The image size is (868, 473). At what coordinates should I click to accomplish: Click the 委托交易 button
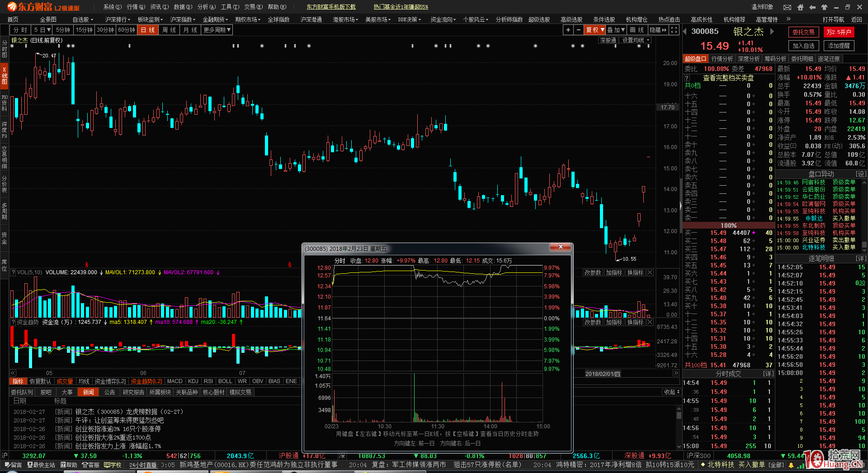(803, 32)
